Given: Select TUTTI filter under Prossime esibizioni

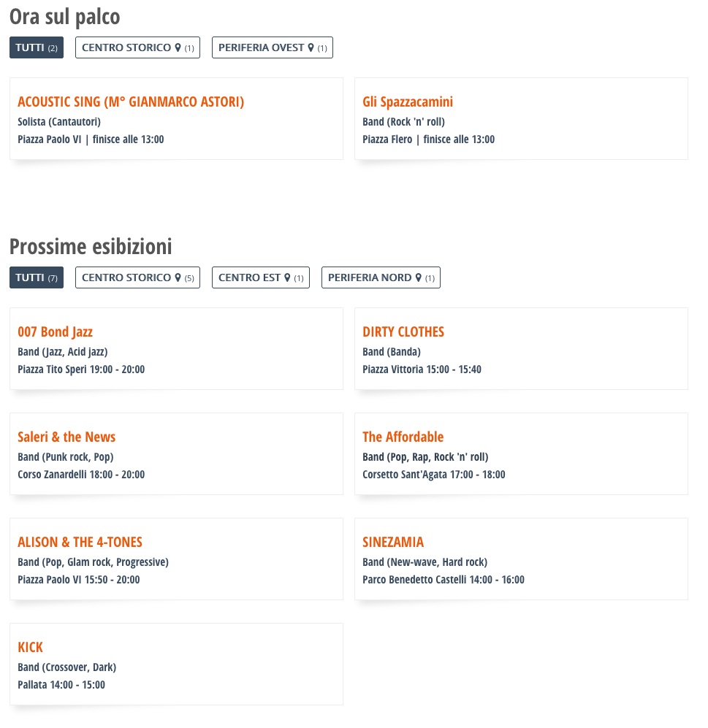Looking at the screenshot, I should tap(37, 277).
